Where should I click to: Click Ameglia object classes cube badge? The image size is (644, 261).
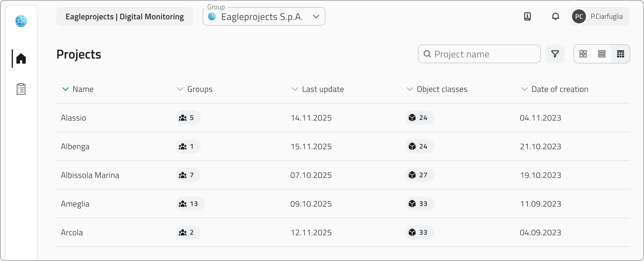[419, 204]
